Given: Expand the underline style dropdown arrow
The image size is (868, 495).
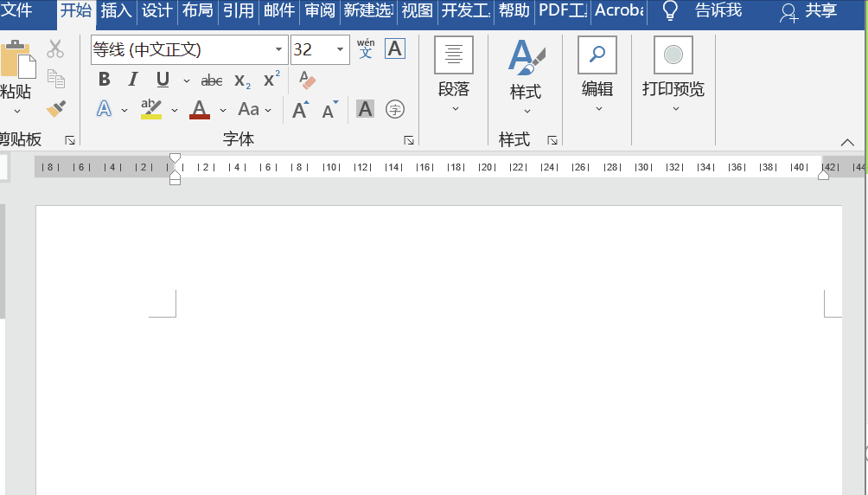Looking at the screenshot, I should click(x=187, y=81).
